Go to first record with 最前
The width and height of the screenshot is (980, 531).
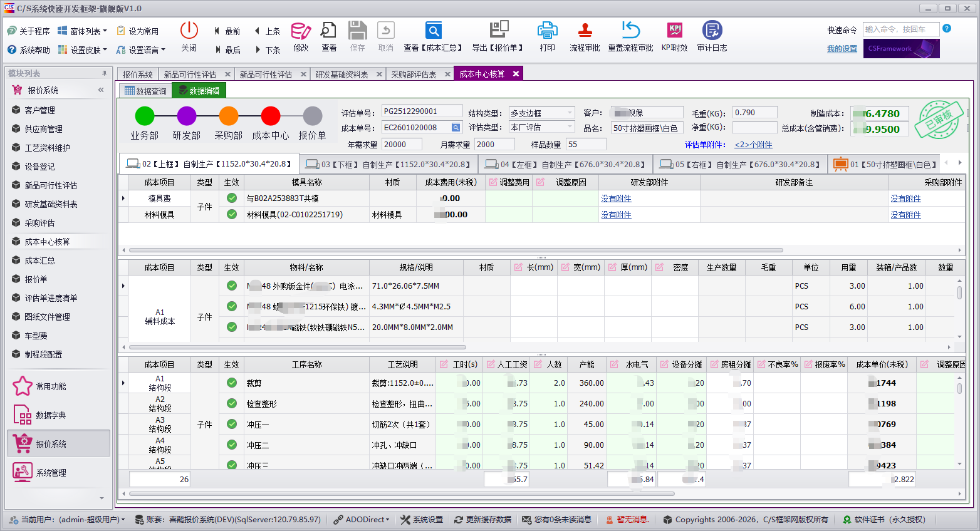pyautogui.click(x=227, y=31)
